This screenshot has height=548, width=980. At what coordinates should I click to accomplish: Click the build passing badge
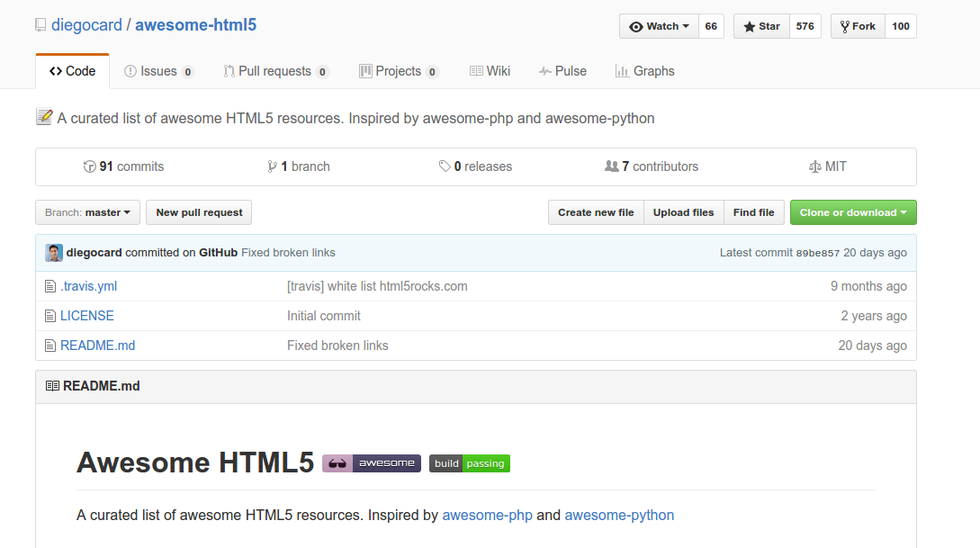point(470,463)
